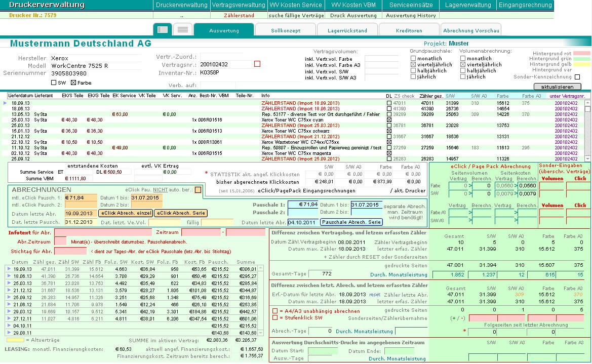Toggle DL checkbox for Xerox Wastetoner row
This screenshot has height=364, width=592.
tap(389, 142)
